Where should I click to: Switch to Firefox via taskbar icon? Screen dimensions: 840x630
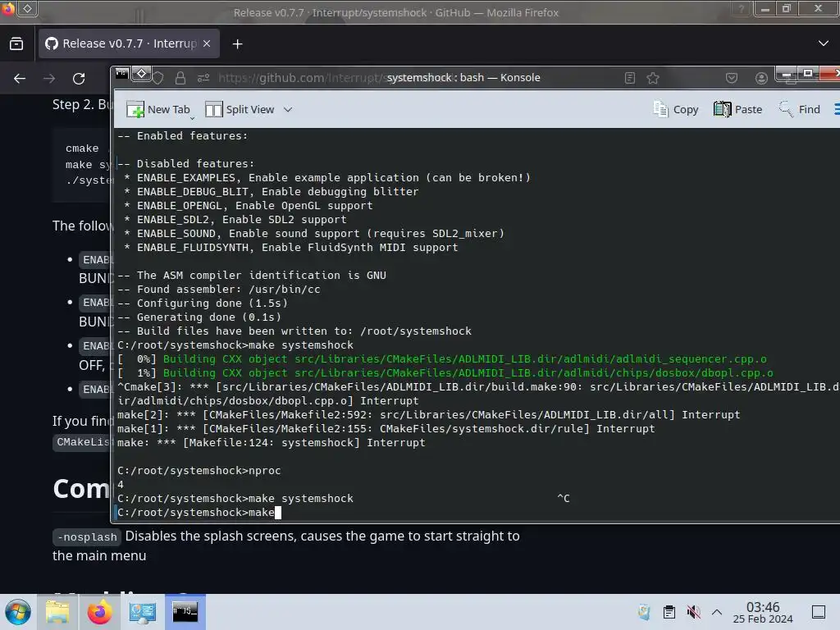pos(99,612)
